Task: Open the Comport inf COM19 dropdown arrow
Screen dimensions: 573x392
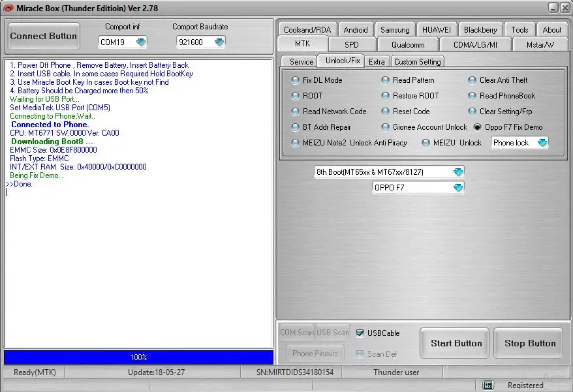Action: click(141, 42)
